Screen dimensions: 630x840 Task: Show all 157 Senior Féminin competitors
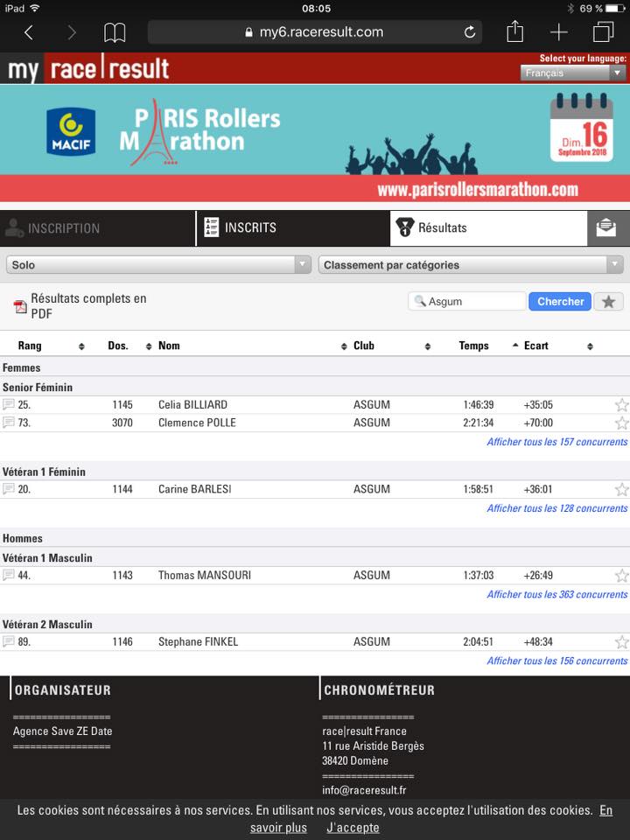point(556,442)
